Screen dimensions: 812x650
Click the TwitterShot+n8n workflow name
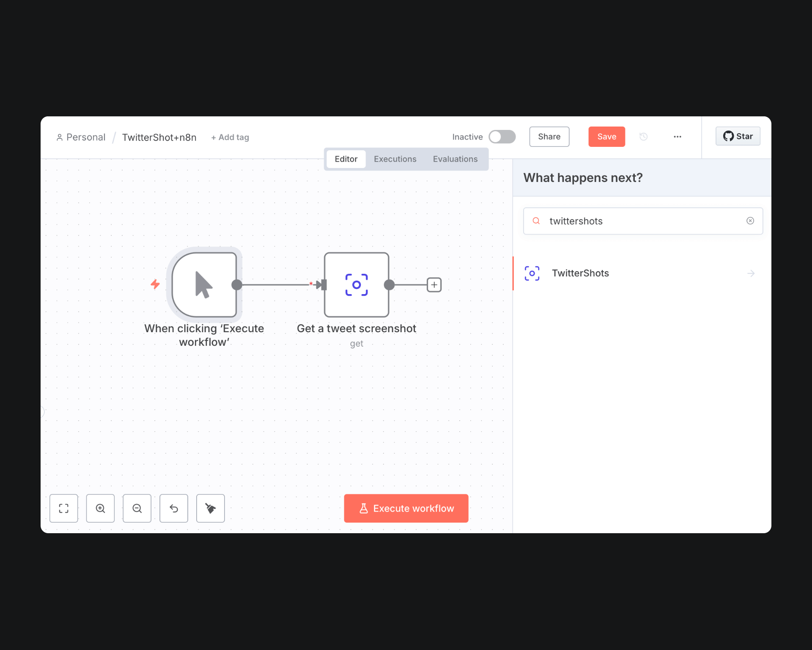(x=159, y=137)
